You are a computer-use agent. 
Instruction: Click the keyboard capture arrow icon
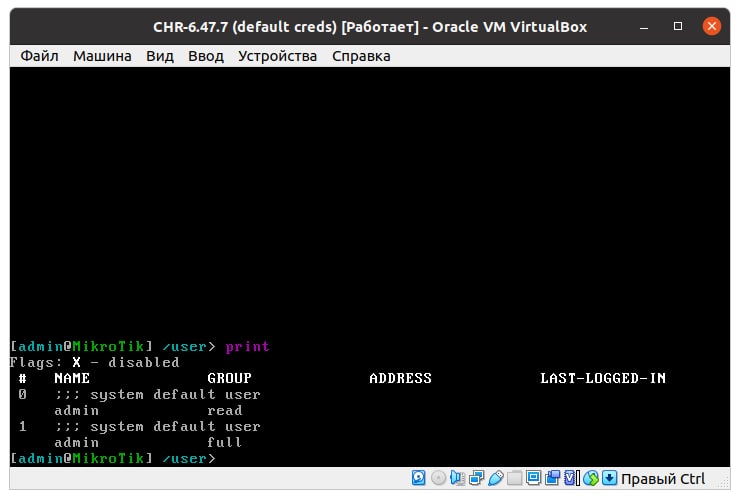(609, 478)
